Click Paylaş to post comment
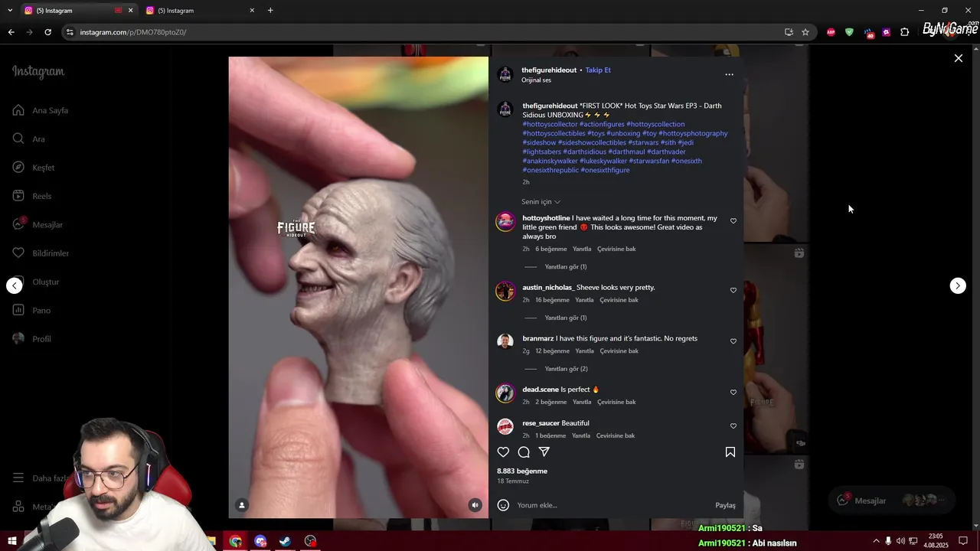 coord(725,505)
